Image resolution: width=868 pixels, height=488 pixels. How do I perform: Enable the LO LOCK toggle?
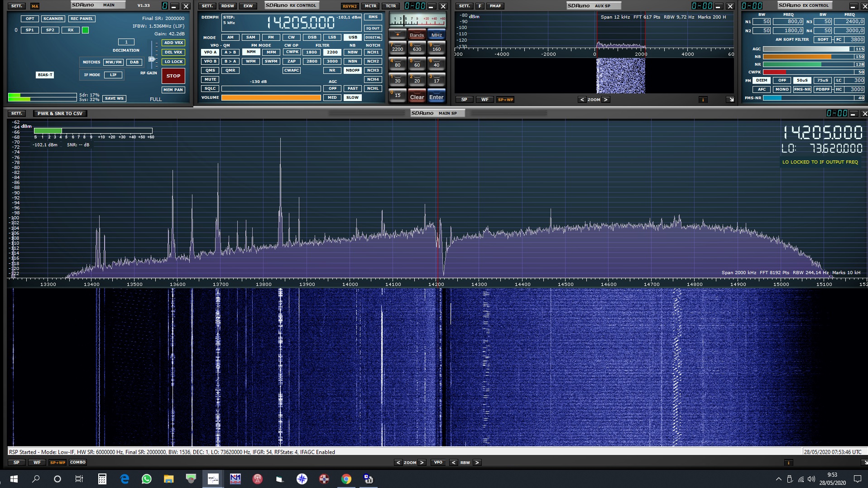tap(173, 62)
